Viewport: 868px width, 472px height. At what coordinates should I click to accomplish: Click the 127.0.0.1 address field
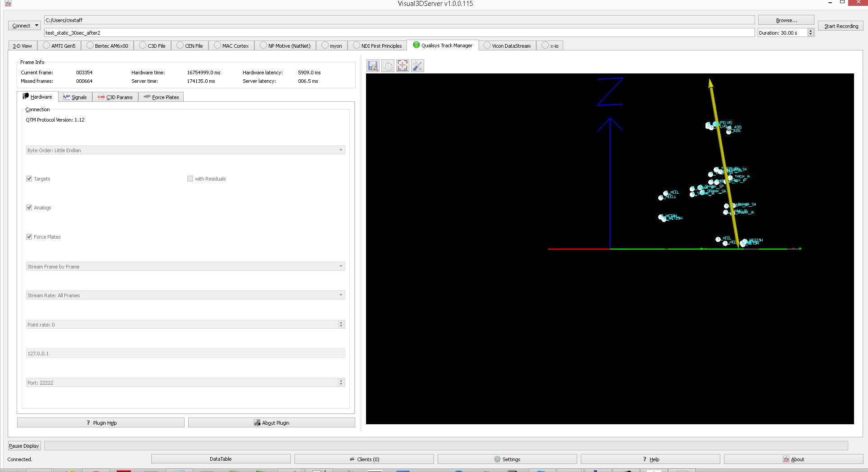click(x=185, y=354)
